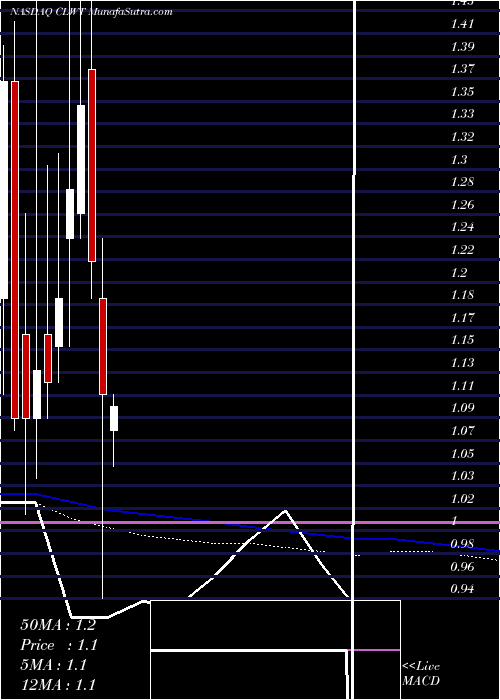Screen dimensions: 500x700
Task: Select the 1.15 price axis label
Action: pyautogui.click(x=462, y=340)
